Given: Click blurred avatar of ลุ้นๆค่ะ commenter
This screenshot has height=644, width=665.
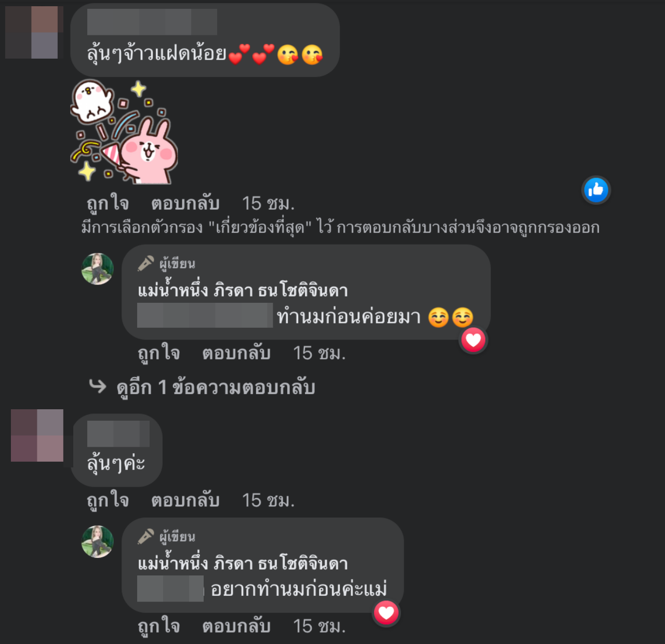Looking at the screenshot, I should coord(37,435).
